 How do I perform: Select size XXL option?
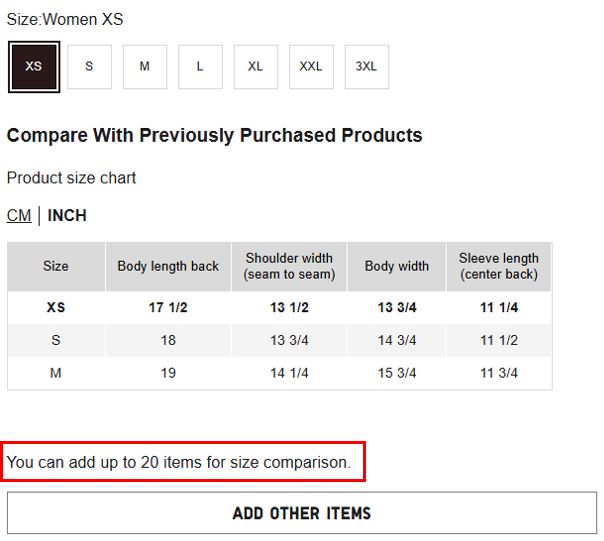point(311,67)
